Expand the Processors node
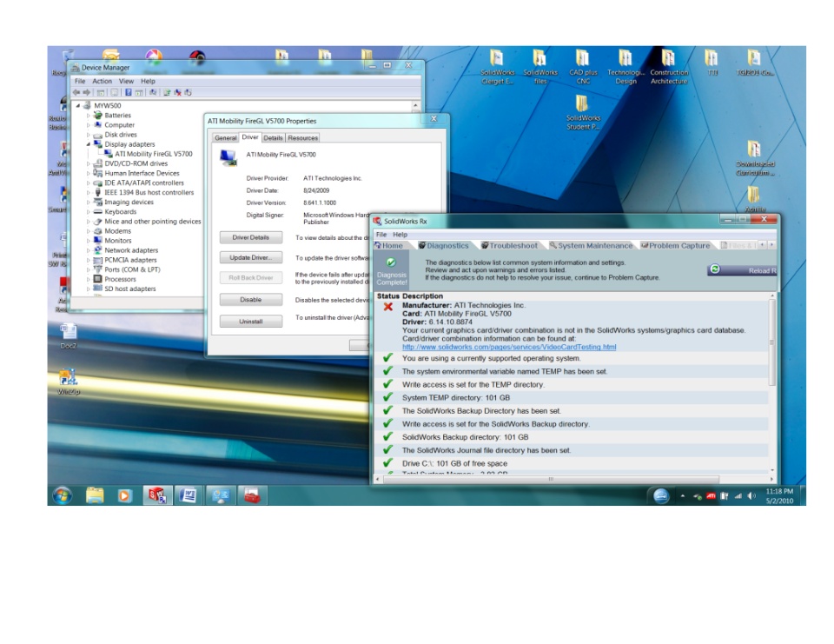834x644 pixels. point(89,279)
